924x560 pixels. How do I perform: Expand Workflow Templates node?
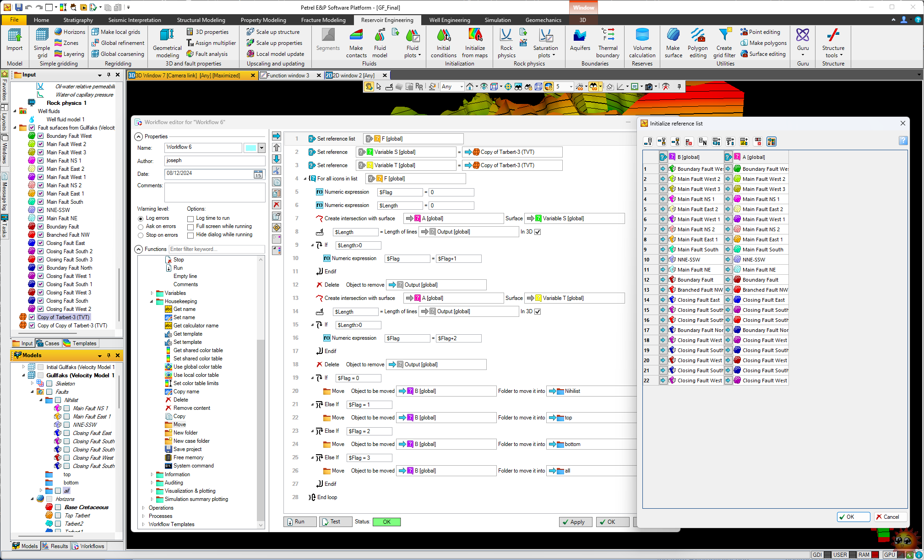[x=143, y=524]
